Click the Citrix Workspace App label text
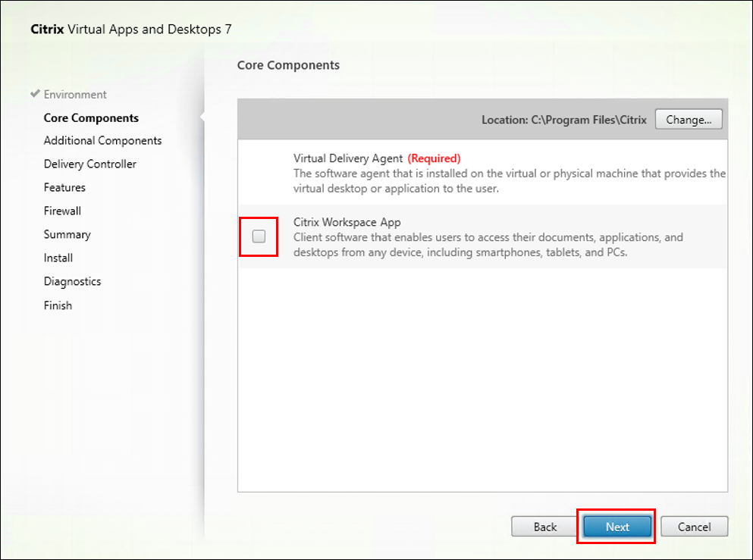 click(347, 223)
